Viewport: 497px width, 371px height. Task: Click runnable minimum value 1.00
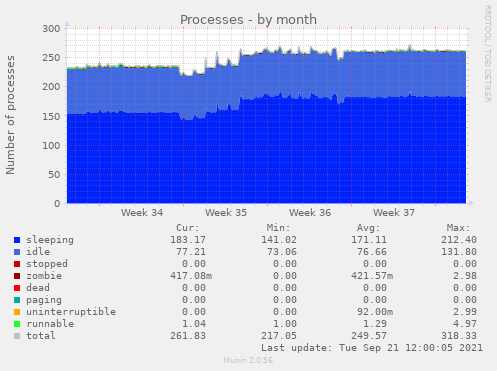[285, 324]
